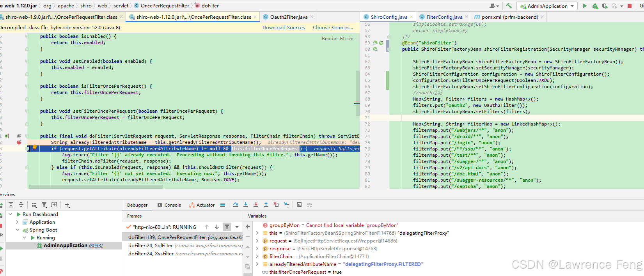Select the doFilter:24, SqlFilter frame
The image size is (644, 276).
(183, 246)
